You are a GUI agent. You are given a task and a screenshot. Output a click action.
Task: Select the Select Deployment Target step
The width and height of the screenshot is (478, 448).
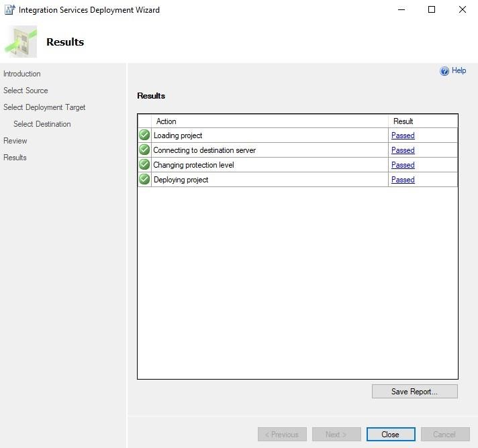pyautogui.click(x=44, y=107)
